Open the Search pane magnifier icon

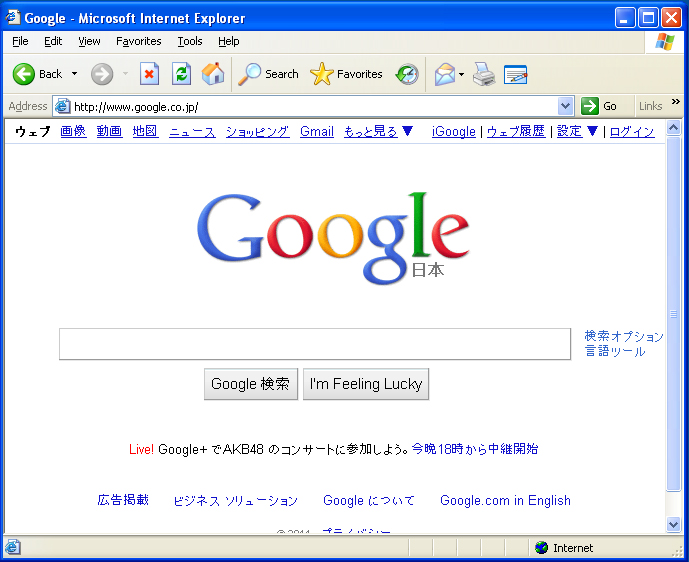pos(249,74)
